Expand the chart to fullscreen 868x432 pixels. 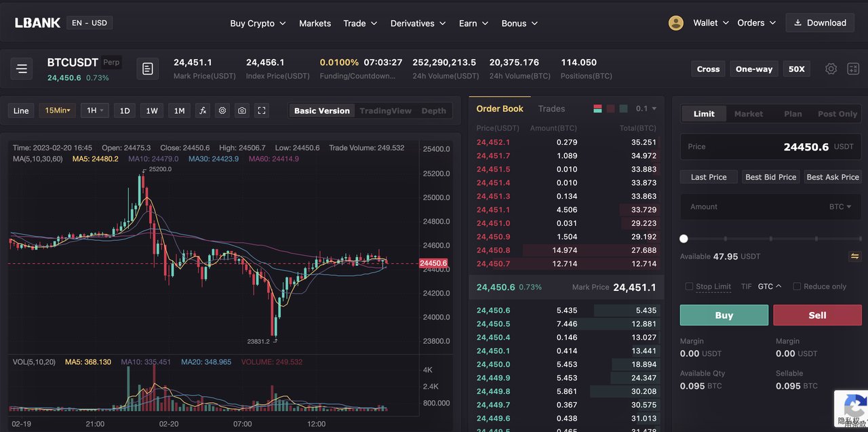[x=262, y=111]
